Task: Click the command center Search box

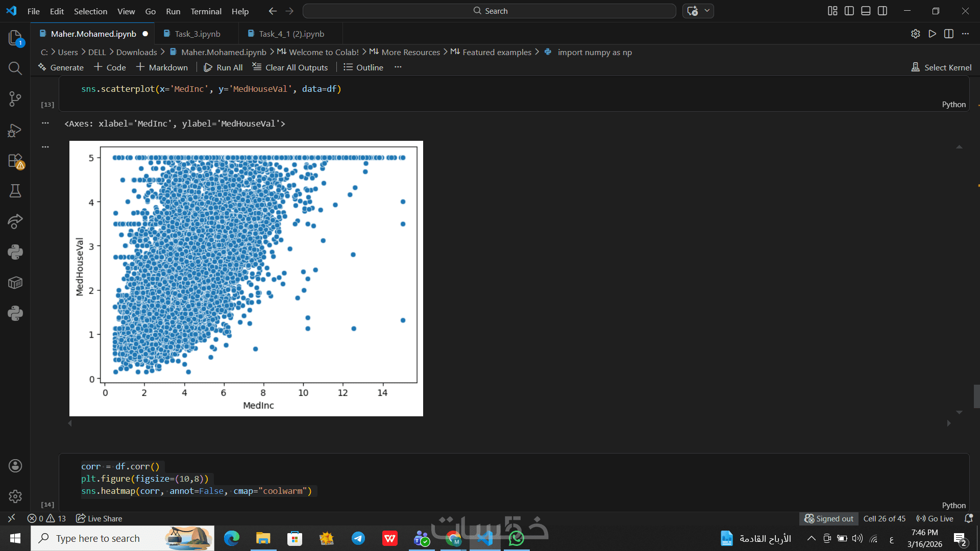Action: [x=489, y=11]
